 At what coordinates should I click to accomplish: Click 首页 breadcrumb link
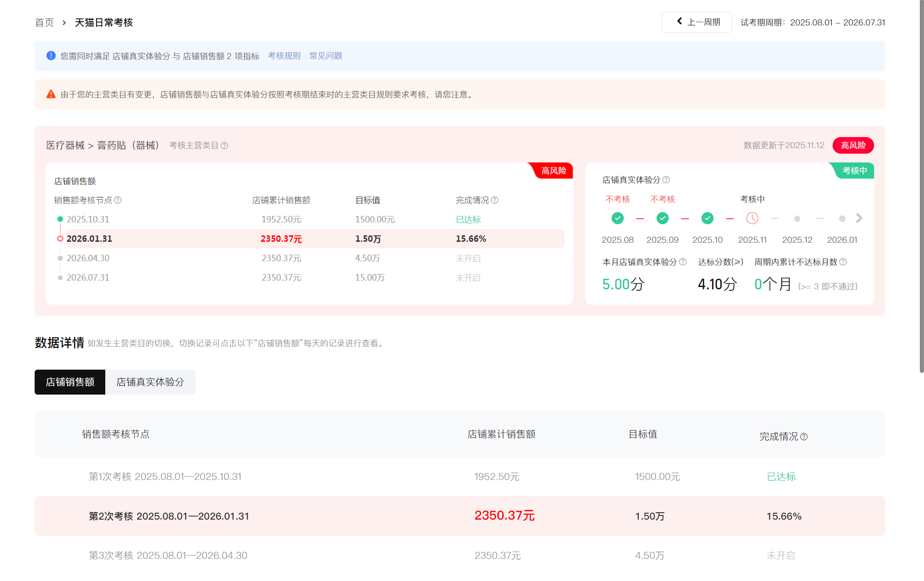point(44,23)
